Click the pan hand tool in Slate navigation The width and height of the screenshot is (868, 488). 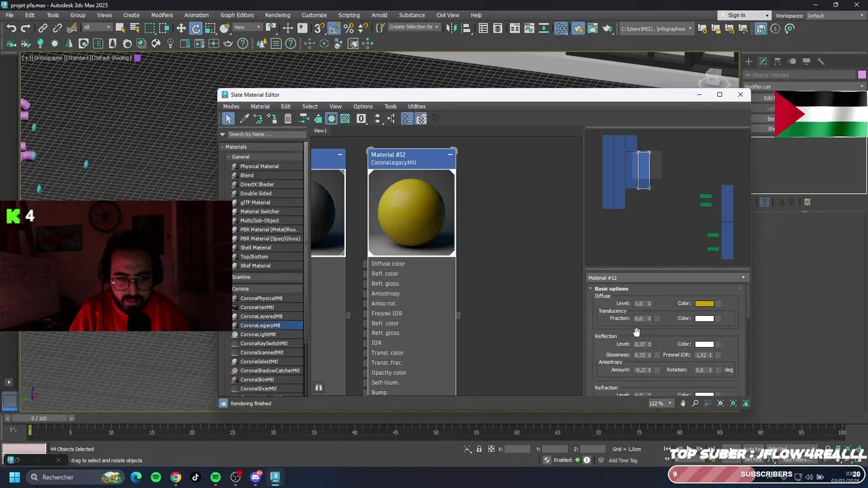(683, 403)
